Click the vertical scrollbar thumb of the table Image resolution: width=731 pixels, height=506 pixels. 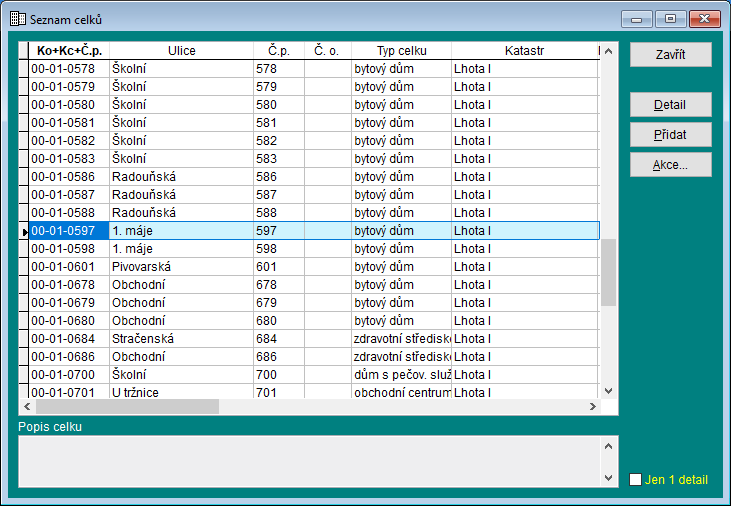pos(608,272)
